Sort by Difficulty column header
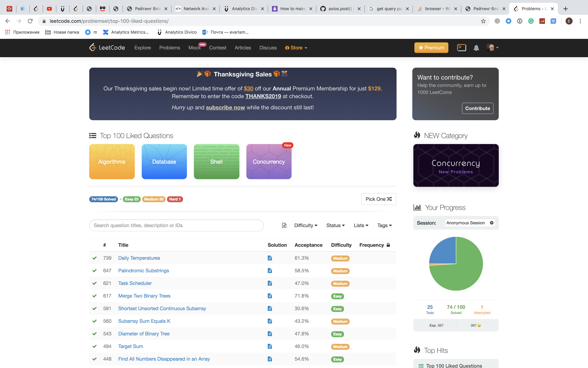 point(341,245)
